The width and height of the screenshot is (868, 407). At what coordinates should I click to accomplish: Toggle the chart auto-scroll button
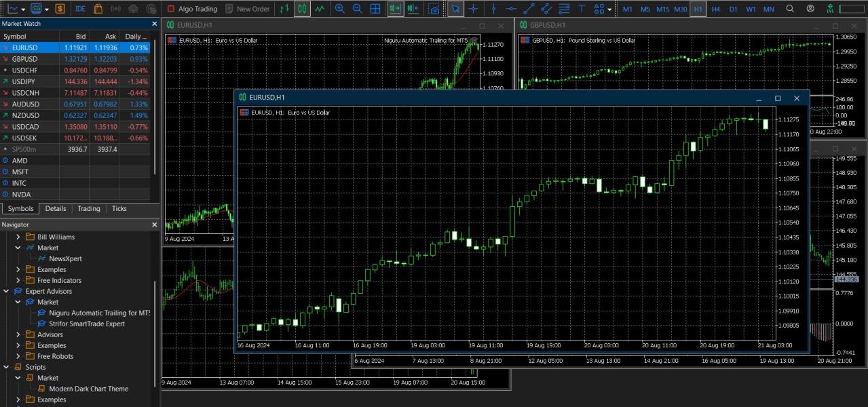coord(395,9)
